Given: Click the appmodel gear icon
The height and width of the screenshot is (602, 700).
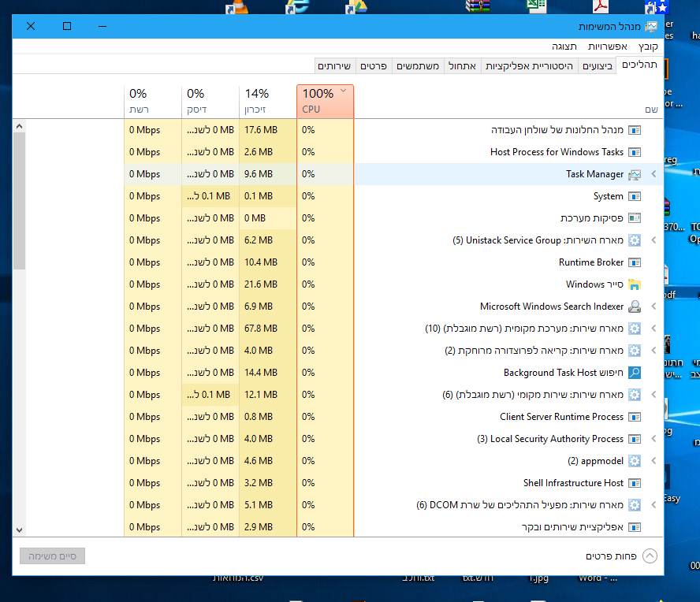Looking at the screenshot, I should [x=635, y=461].
